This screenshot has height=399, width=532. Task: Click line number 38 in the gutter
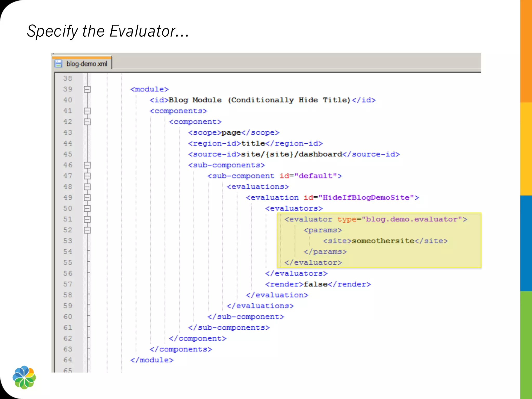pyautogui.click(x=68, y=78)
